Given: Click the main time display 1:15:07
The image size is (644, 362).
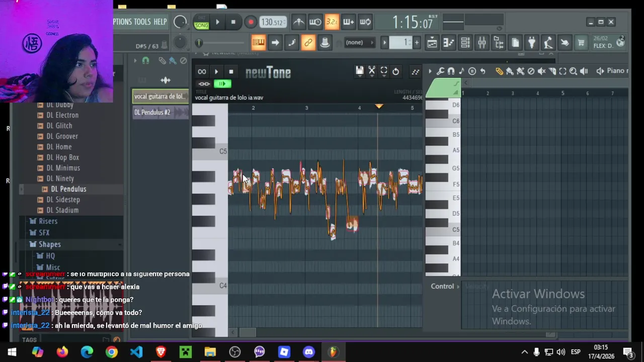Looking at the screenshot, I should coord(412,22).
